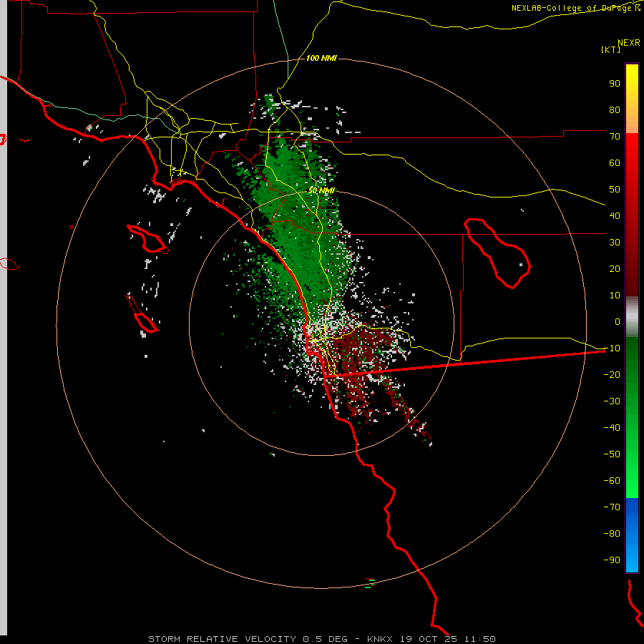Click the -10 value on velocity scale
644x644 pixels.
tap(612, 348)
